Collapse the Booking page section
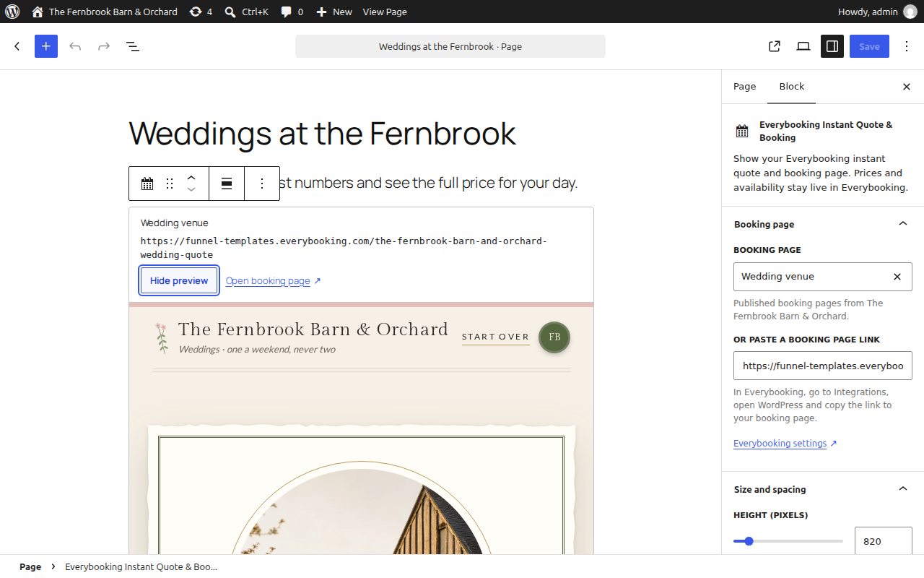 (x=823, y=224)
